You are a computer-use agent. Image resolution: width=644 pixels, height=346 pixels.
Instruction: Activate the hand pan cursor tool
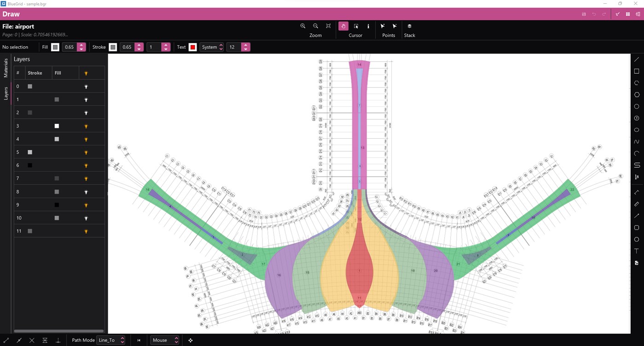pos(343,26)
